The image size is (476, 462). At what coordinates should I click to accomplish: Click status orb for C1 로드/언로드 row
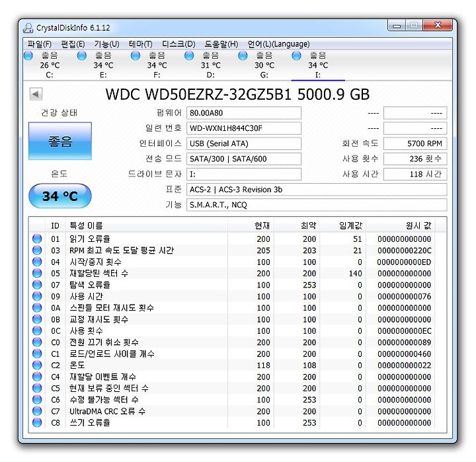[37, 354]
